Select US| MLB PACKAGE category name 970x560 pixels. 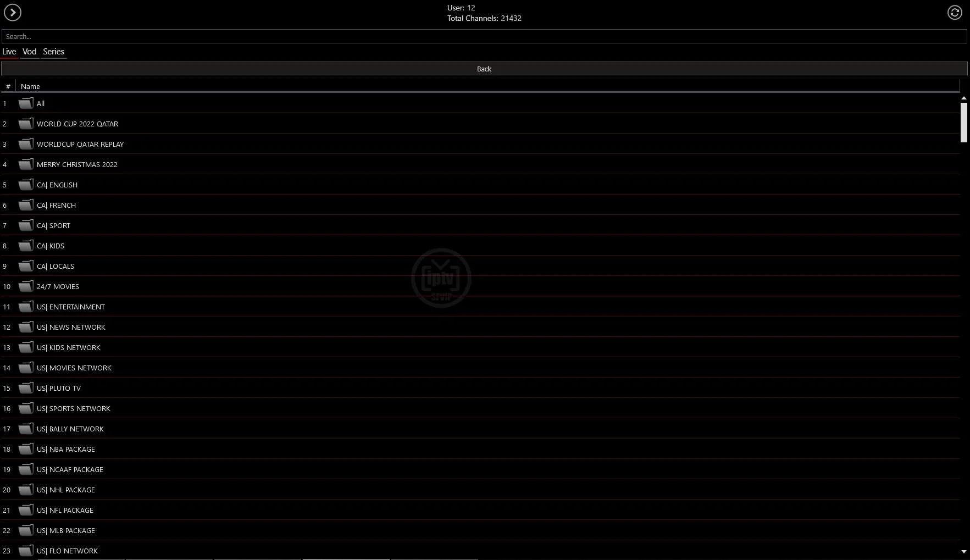[x=66, y=530]
